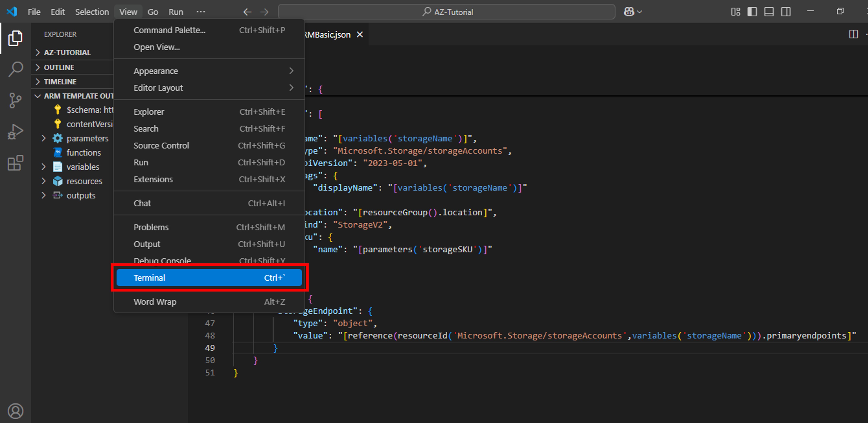Open Extensions activity bar icon
Screen dimensions: 868x423
coord(15,163)
